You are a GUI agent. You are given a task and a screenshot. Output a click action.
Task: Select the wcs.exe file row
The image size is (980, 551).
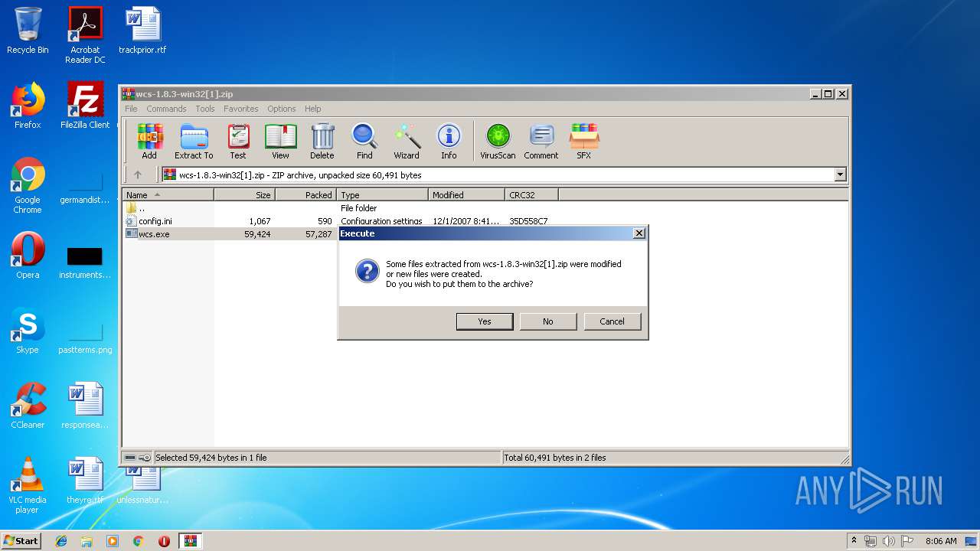click(230, 234)
